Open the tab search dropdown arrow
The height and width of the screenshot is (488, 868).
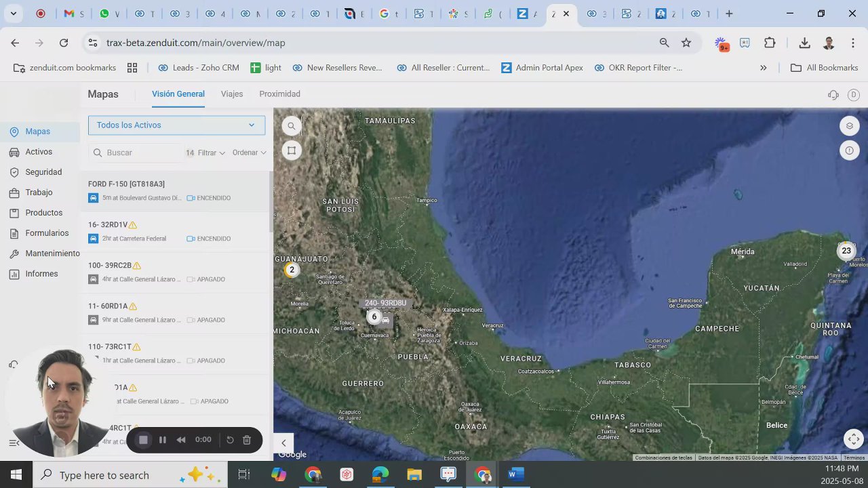pos(13,14)
